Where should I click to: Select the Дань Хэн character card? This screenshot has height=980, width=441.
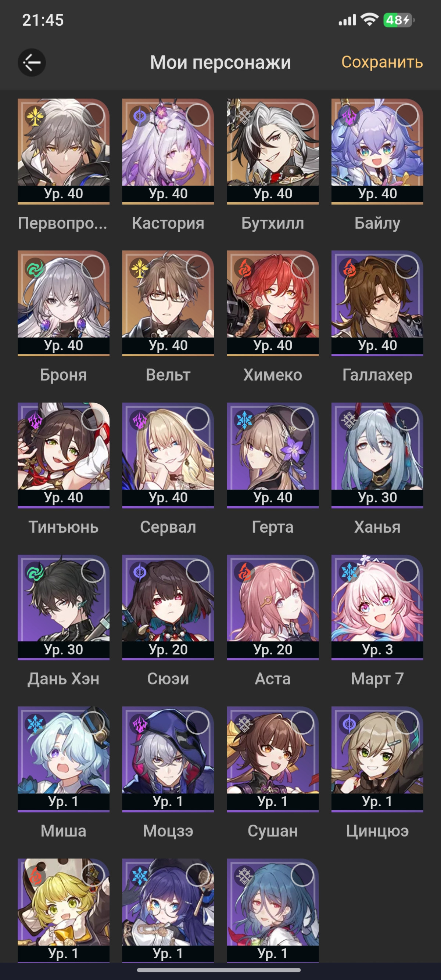point(64,607)
